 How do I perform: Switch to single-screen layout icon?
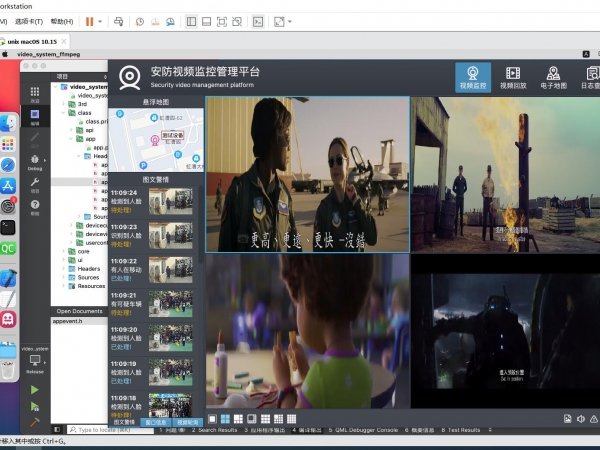click(212, 418)
